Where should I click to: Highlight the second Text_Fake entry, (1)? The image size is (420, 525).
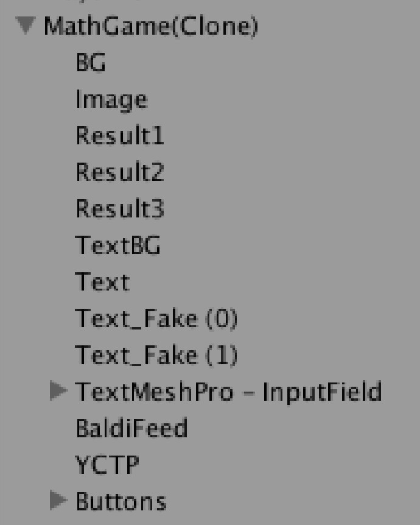tap(156, 356)
